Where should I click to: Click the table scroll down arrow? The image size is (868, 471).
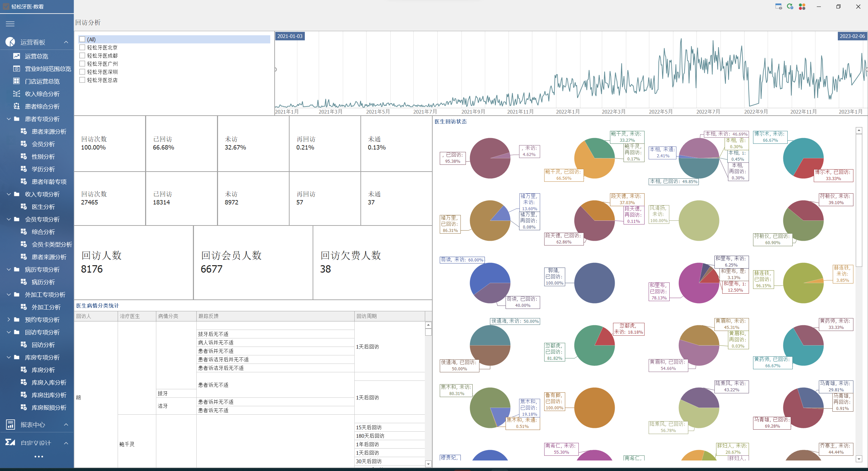point(428,464)
